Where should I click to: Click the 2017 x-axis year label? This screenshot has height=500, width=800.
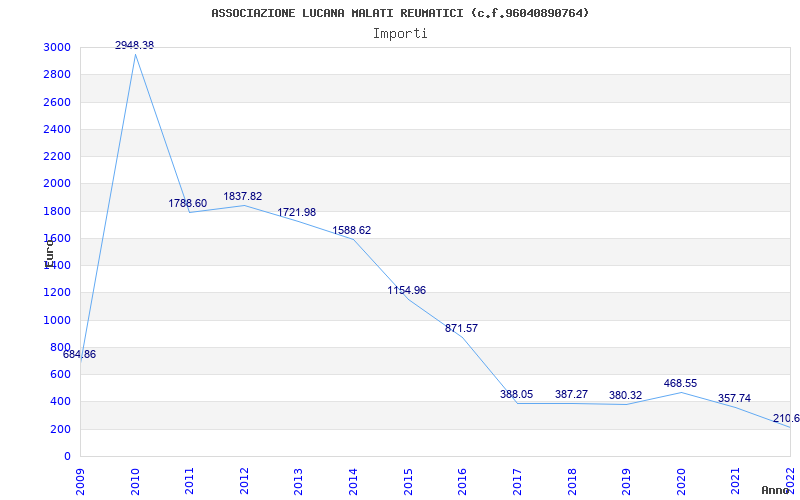pyautogui.click(x=517, y=481)
